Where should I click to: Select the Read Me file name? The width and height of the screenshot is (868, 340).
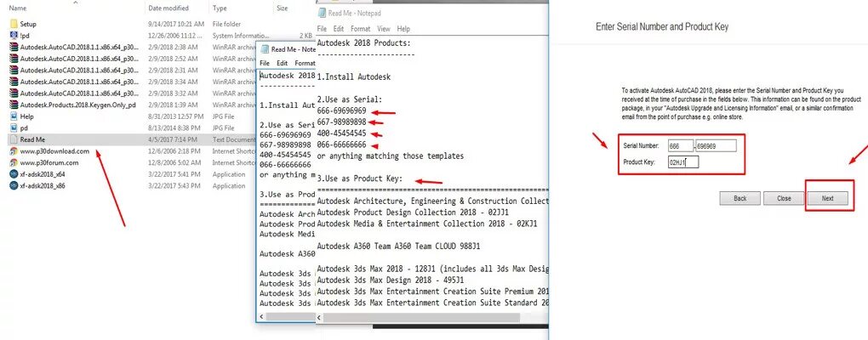tap(32, 140)
